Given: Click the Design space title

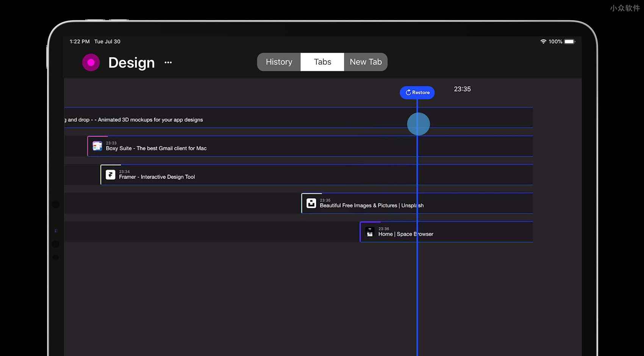Looking at the screenshot, I should (131, 63).
